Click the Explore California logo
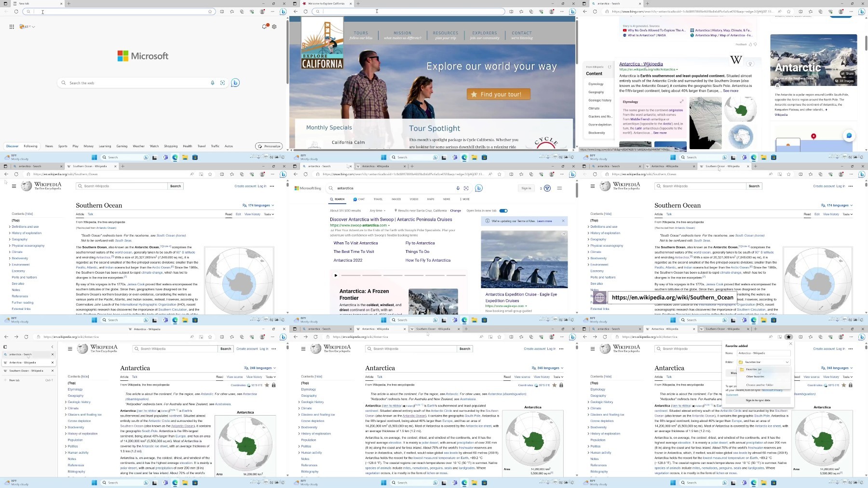The width and height of the screenshot is (868, 488). coord(322,43)
